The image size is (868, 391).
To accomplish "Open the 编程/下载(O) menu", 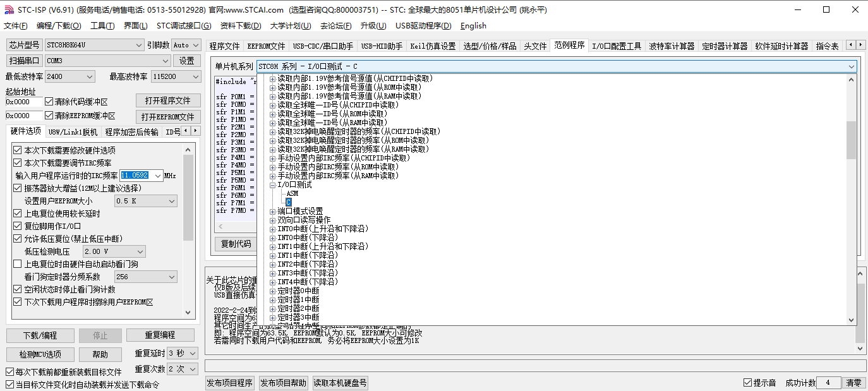I will click(x=59, y=26).
